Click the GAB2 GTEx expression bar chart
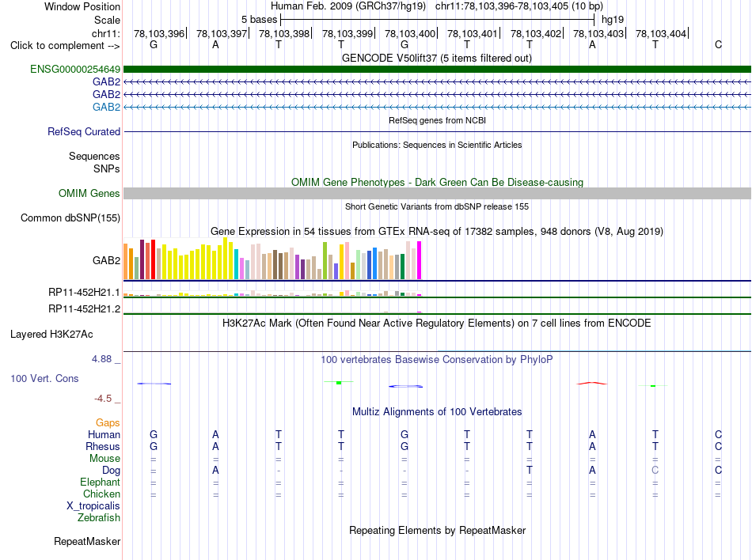 (x=272, y=259)
